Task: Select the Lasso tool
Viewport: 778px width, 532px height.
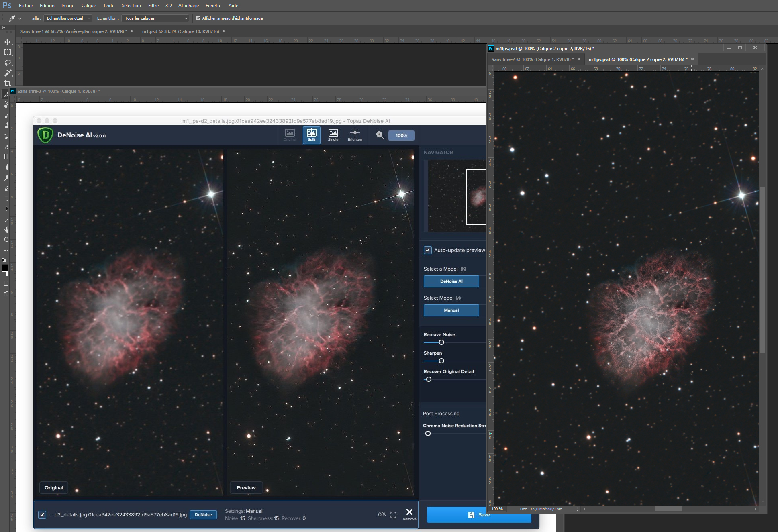Action: 8,63
